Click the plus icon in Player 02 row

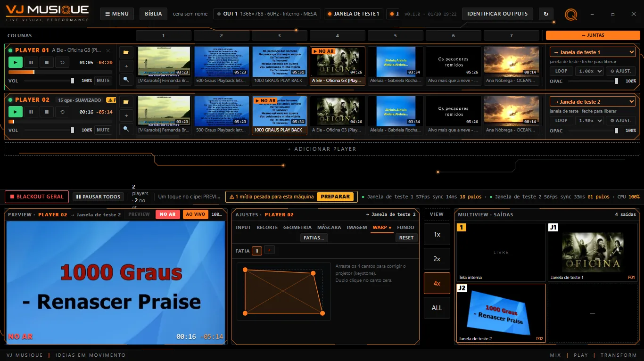point(126,115)
